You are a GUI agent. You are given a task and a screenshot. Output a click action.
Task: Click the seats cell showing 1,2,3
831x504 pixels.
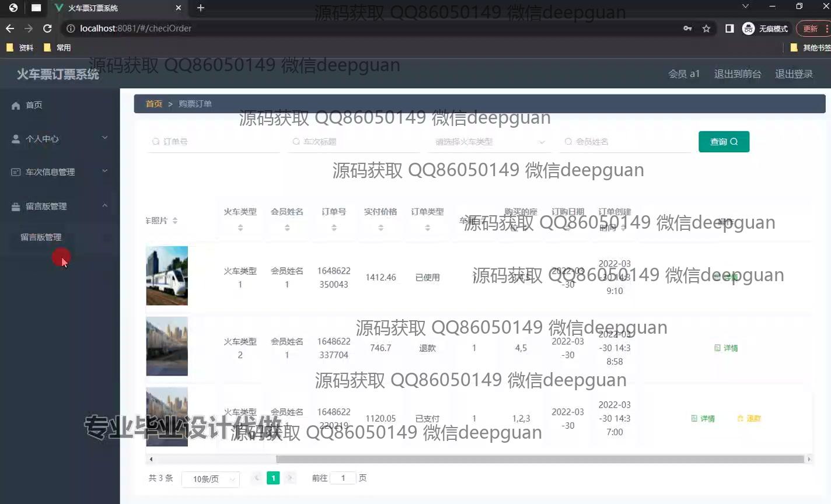[521, 419]
